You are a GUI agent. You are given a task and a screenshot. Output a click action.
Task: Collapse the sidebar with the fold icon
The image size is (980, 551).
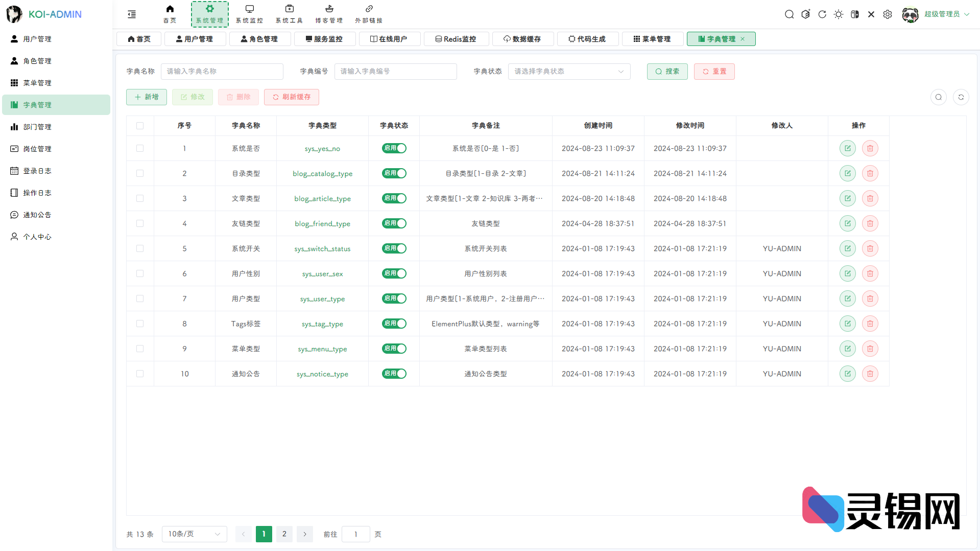coord(132,14)
